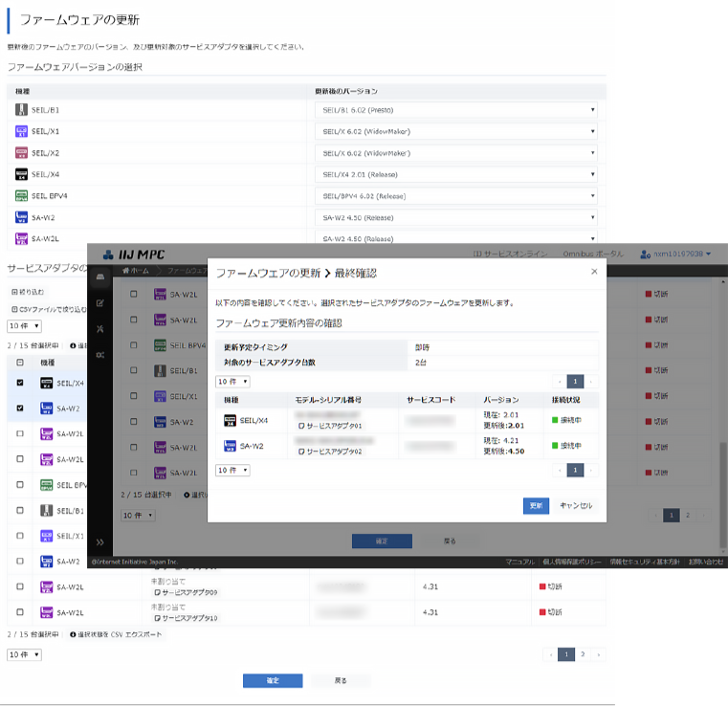Click the edit icon in dark sidebar
The height and width of the screenshot is (706, 728).
click(100, 303)
